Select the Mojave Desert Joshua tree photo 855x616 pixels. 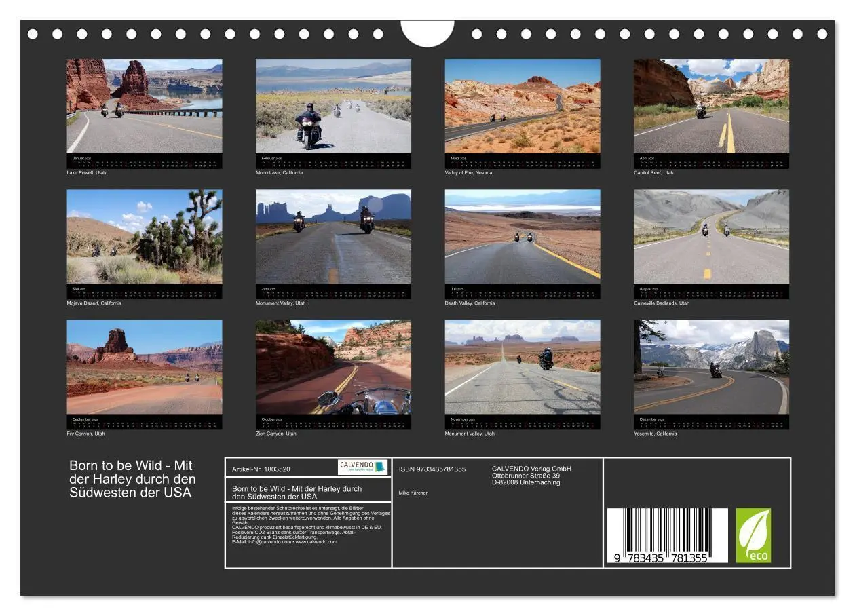144,236
